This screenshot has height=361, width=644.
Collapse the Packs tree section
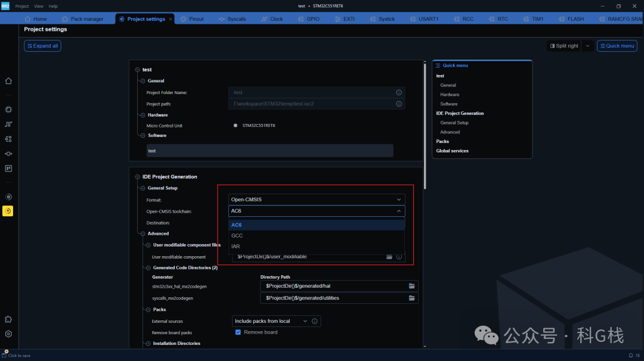148,310
